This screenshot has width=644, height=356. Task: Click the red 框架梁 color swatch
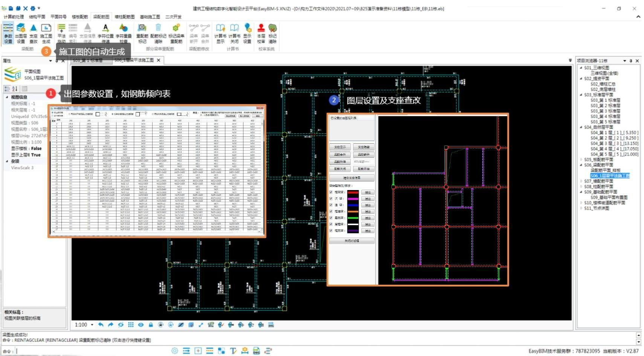pos(353,192)
